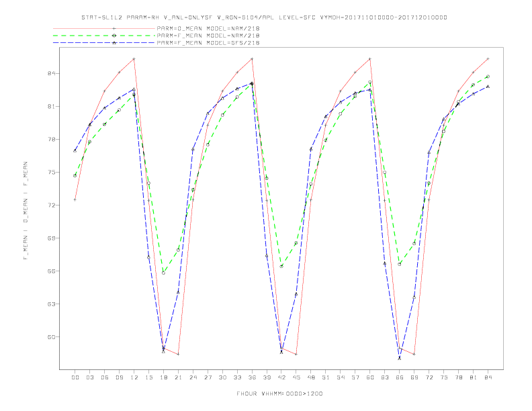Image resolution: width=532 pixels, height=411 pixels.
Task: Click the y-axis tick label 84
Action: [51, 73]
